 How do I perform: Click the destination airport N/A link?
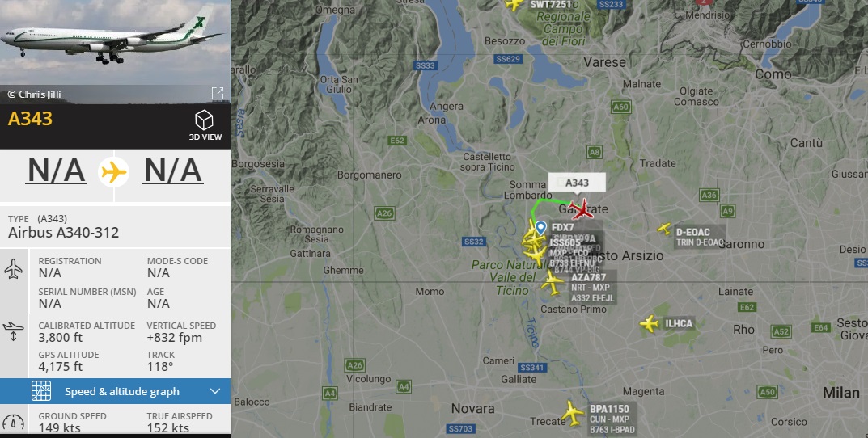click(173, 170)
